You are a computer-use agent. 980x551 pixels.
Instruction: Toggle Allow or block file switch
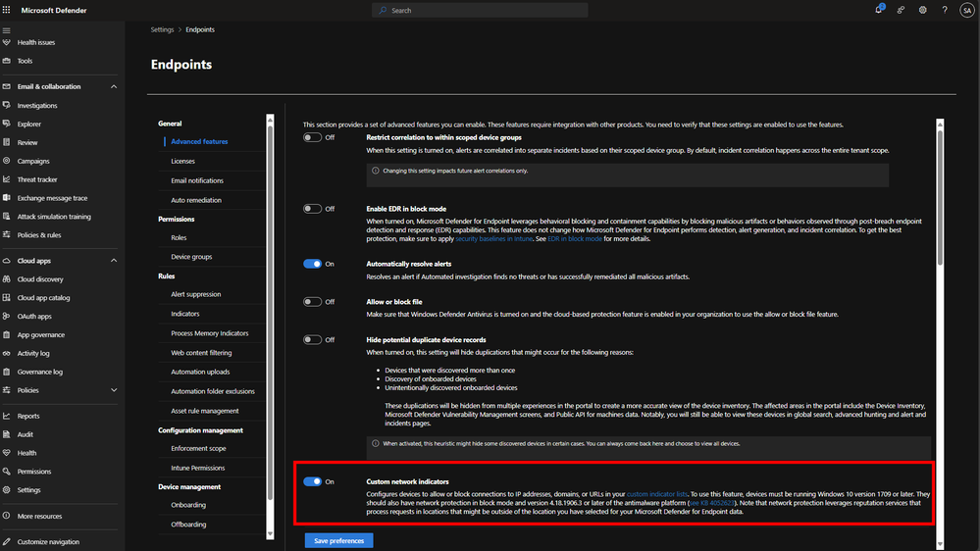313,302
